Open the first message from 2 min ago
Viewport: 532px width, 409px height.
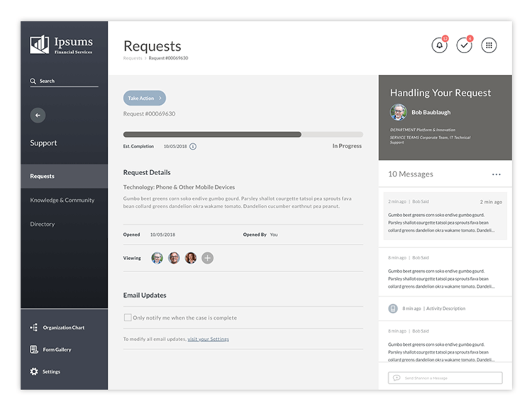pyautogui.click(x=445, y=216)
